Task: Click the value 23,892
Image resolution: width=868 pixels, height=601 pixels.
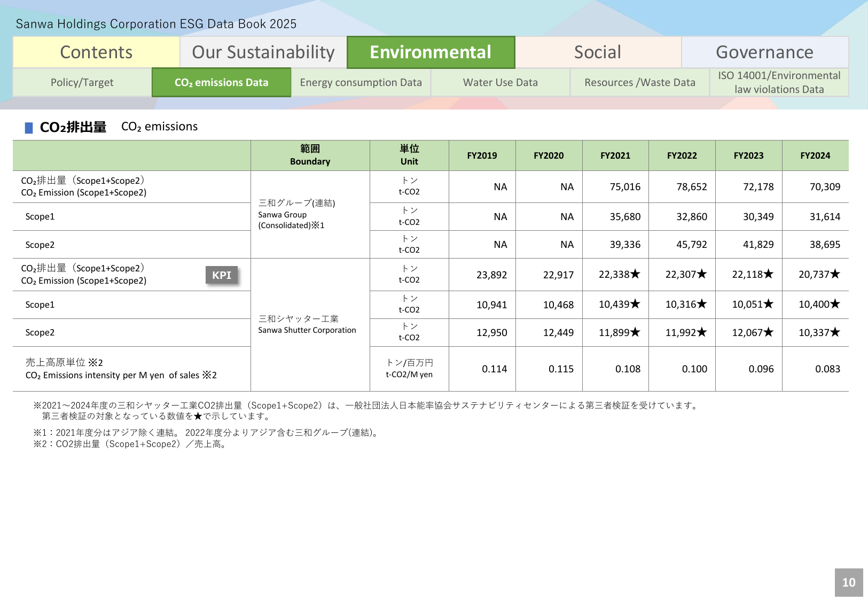Action: pos(491,275)
